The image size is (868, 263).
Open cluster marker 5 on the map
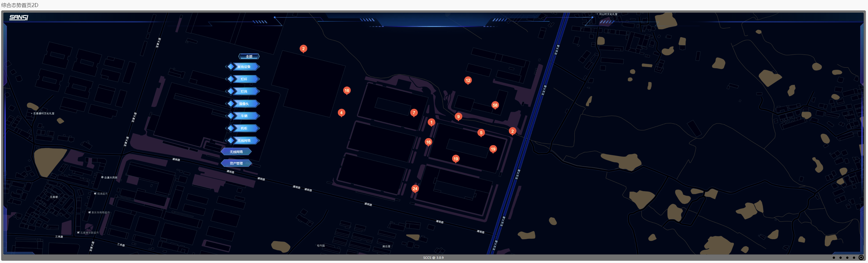click(x=481, y=133)
